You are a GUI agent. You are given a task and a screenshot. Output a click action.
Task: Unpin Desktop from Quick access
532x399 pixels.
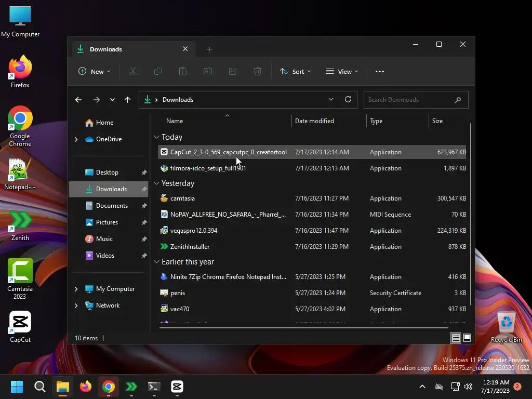point(144,172)
